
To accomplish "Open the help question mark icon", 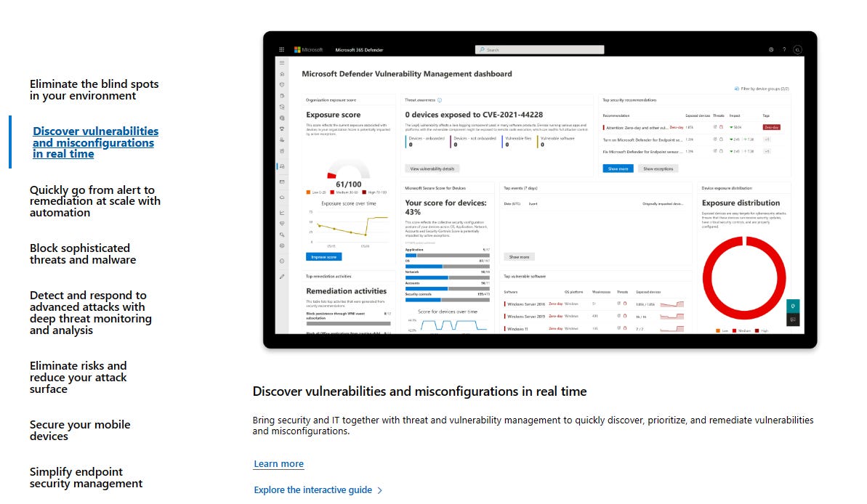I will pyautogui.click(x=784, y=49).
